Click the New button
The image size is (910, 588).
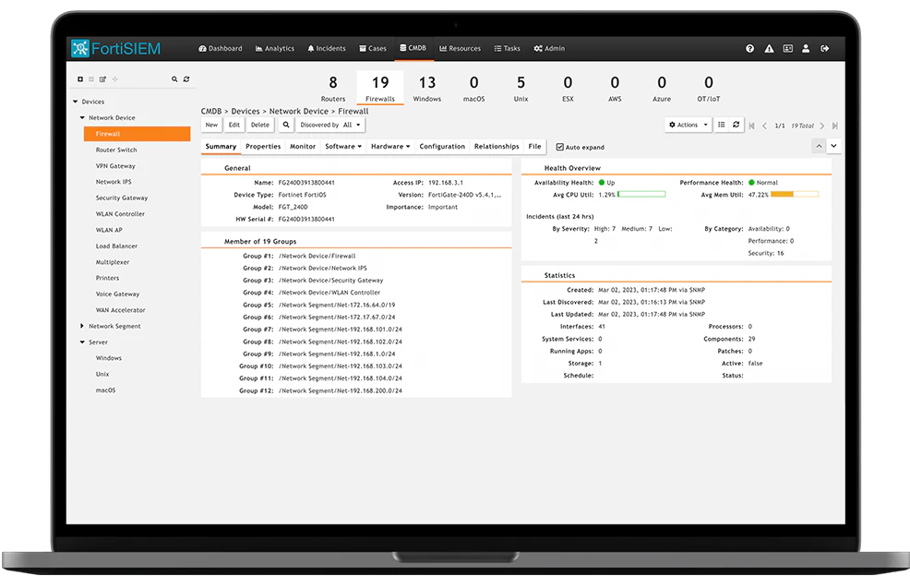210,125
